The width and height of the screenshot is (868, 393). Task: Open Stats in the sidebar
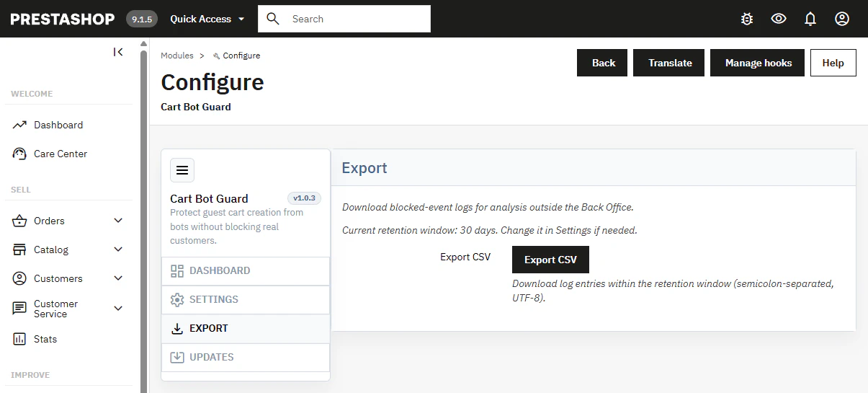(x=45, y=339)
